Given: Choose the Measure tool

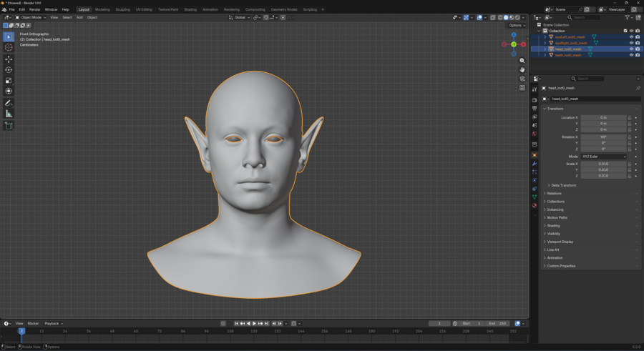Looking at the screenshot, I should coord(9,114).
